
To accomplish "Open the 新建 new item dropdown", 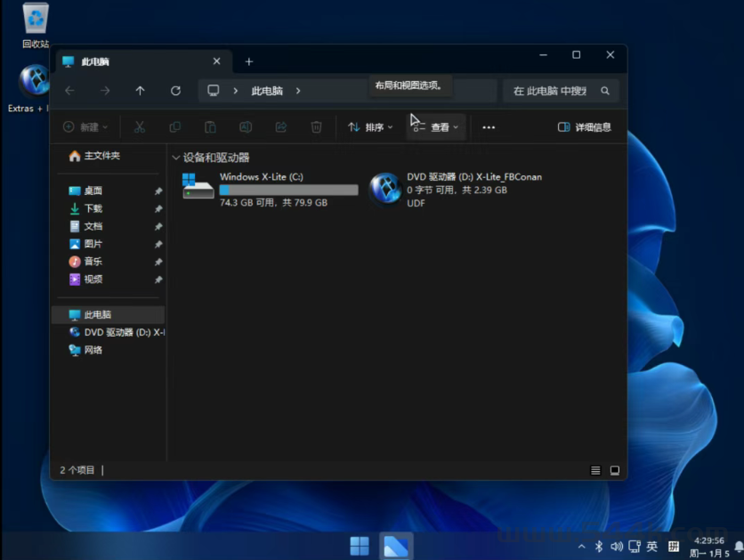I will point(85,127).
